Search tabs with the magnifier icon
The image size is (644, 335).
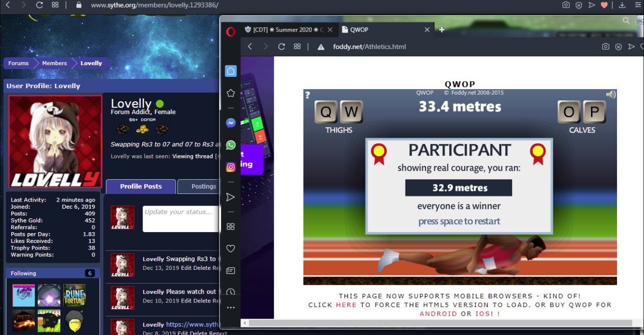tap(626, 21)
